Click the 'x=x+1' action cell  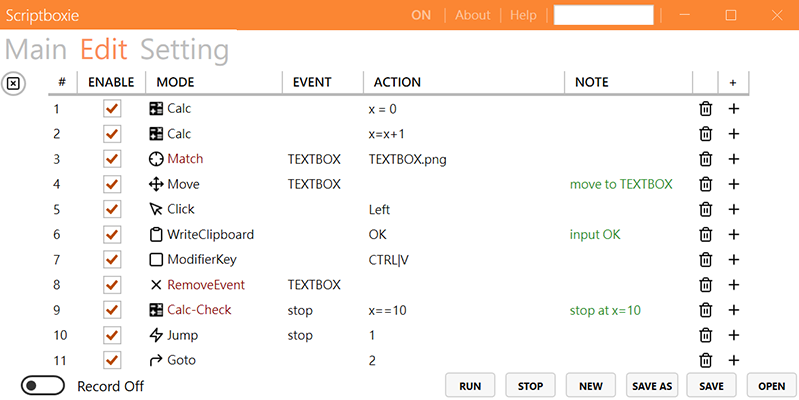click(x=386, y=134)
